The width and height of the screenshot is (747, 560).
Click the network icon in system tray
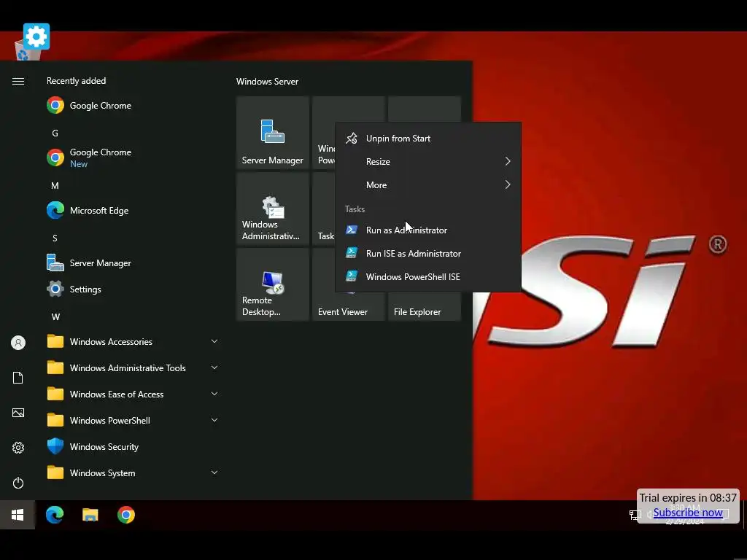[635, 515]
